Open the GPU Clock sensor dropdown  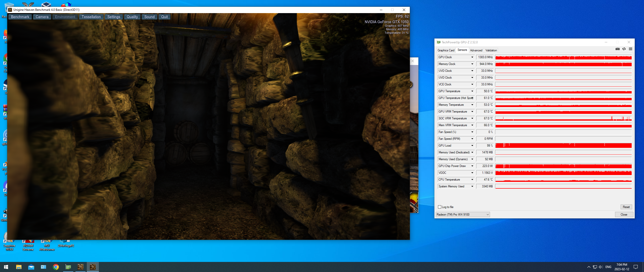coord(472,57)
